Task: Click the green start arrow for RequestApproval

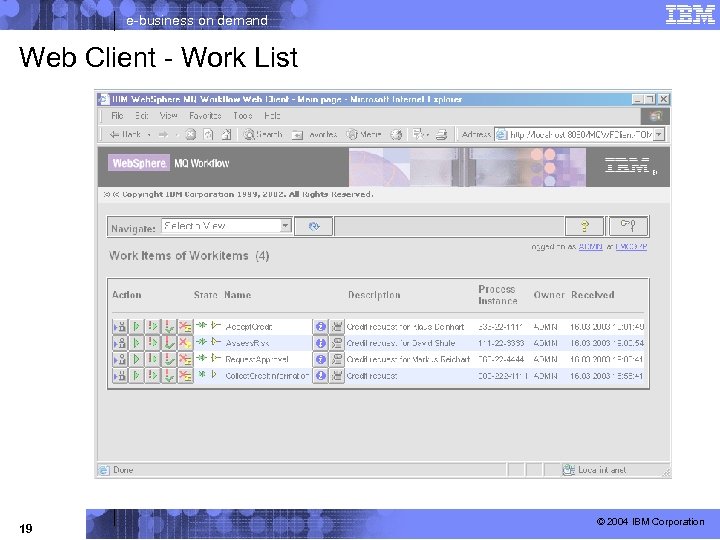Action: point(136,359)
